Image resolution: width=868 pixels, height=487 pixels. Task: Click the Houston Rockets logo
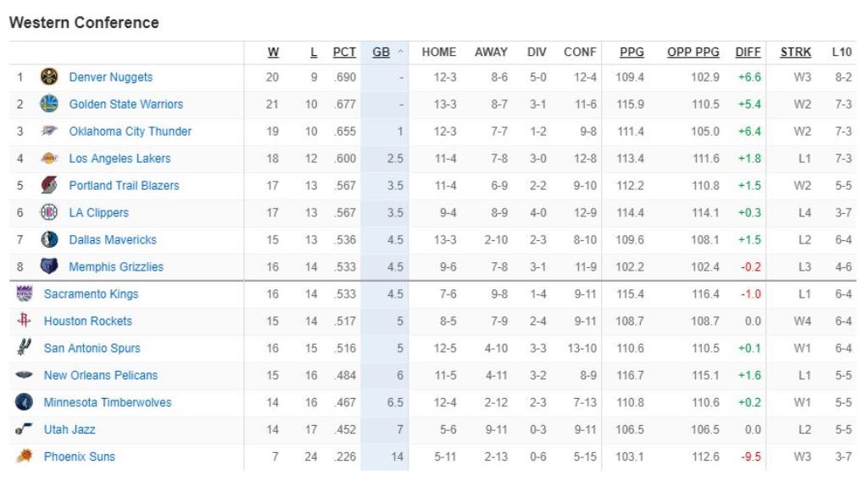point(24,321)
